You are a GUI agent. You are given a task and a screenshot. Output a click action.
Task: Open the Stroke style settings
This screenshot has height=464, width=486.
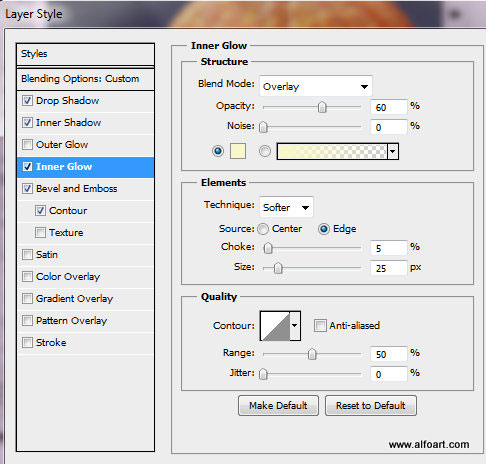[85, 343]
